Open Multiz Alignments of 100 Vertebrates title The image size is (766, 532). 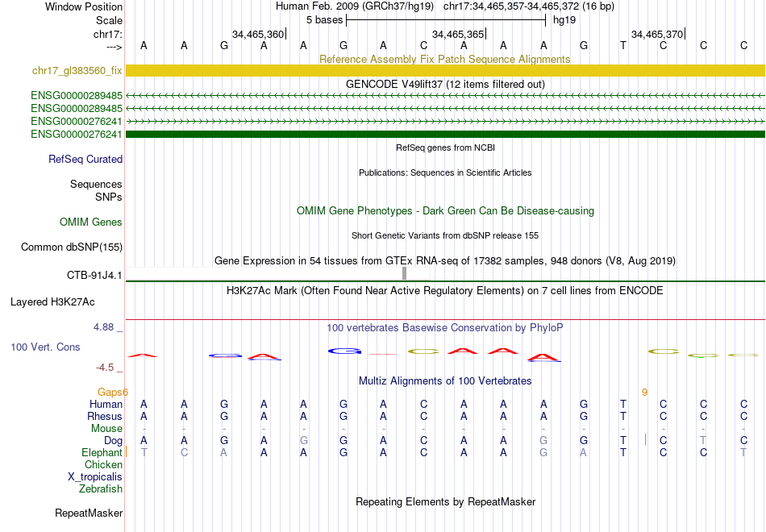pos(445,381)
